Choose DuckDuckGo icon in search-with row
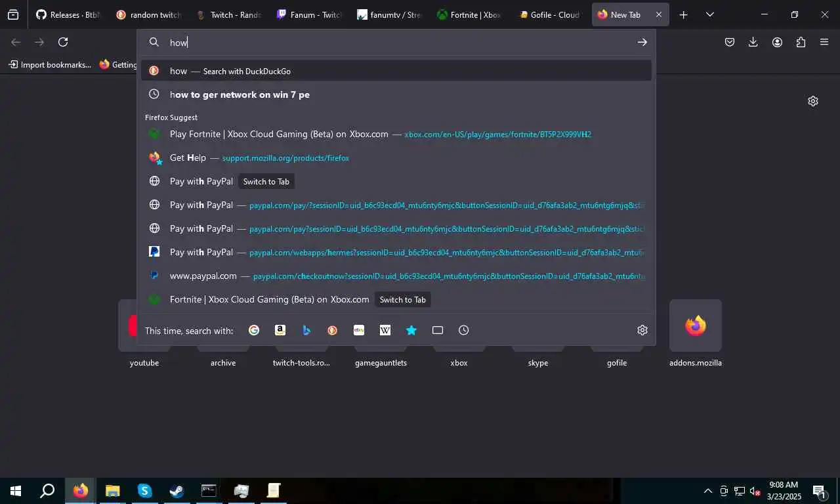This screenshot has width=840, height=504. coord(333,330)
